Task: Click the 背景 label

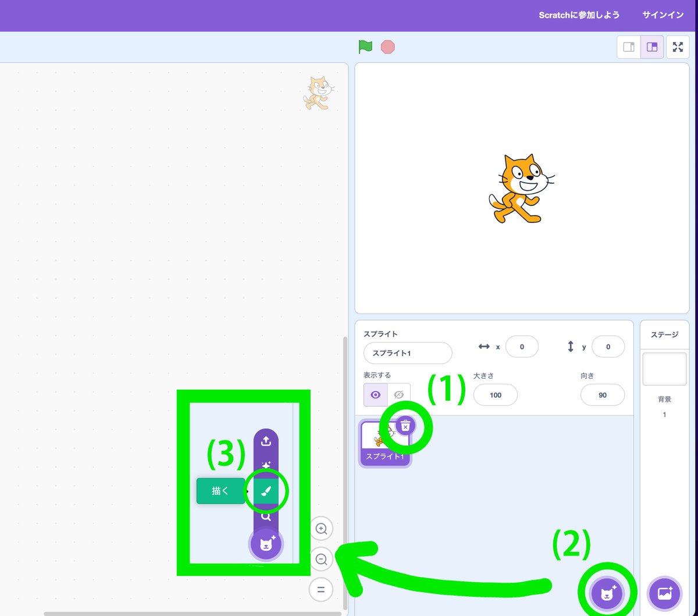Action: pyautogui.click(x=664, y=399)
